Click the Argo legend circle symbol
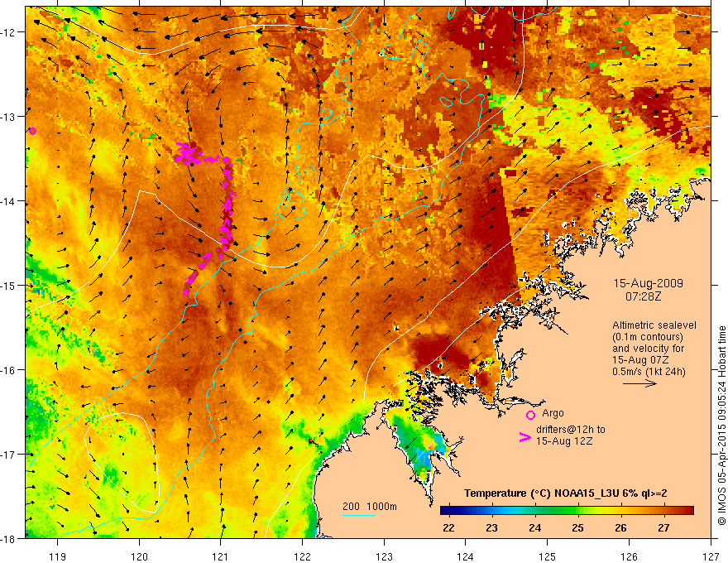The height and width of the screenshot is (563, 728). click(530, 415)
